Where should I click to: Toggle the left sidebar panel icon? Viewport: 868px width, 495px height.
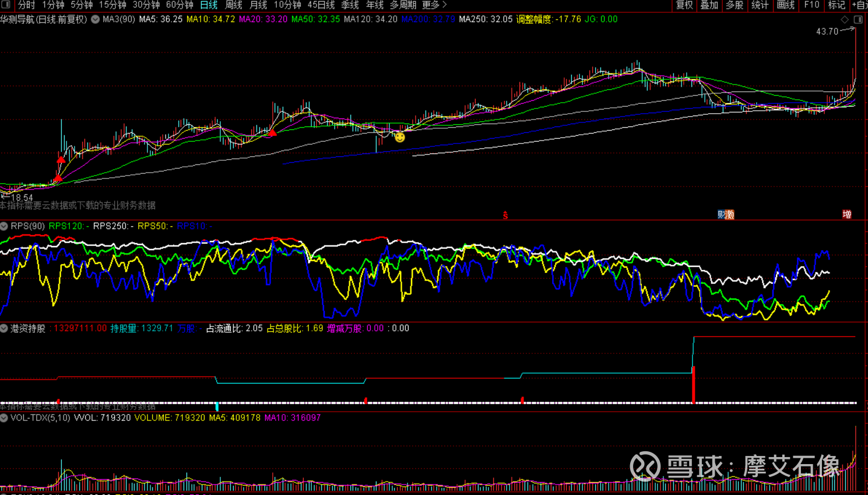click(6, 5)
